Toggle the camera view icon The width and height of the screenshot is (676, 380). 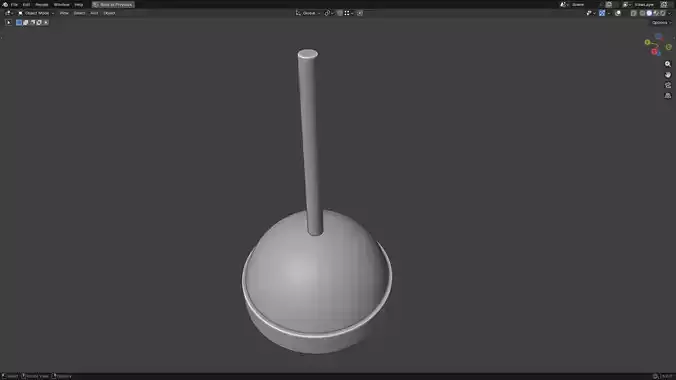pos(668,85)
